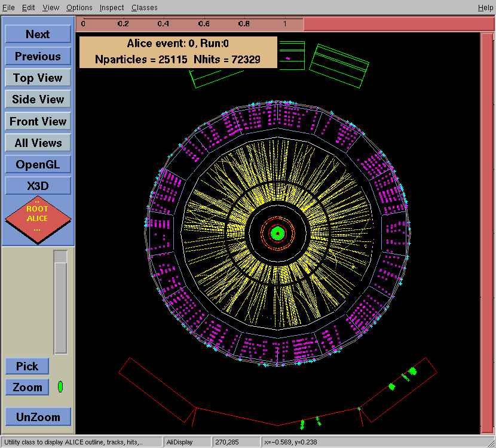Activate the Pick mode button

(x=27, y=366)
